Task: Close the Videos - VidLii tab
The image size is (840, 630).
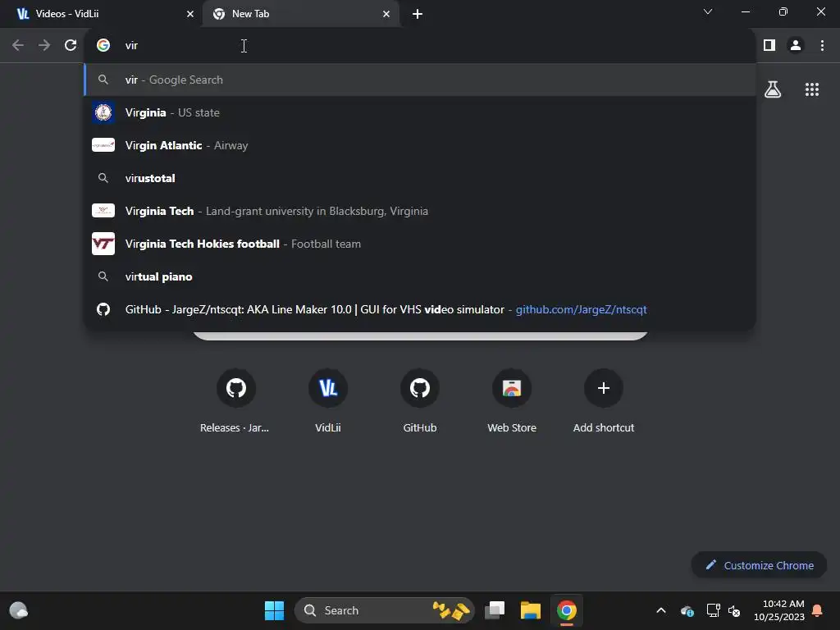Action: coord(190,14)
